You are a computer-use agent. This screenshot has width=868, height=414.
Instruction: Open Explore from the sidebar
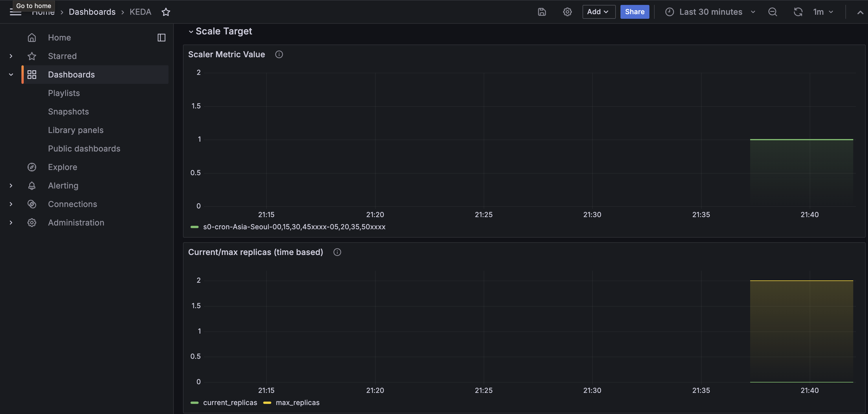(x=62, y=167)
